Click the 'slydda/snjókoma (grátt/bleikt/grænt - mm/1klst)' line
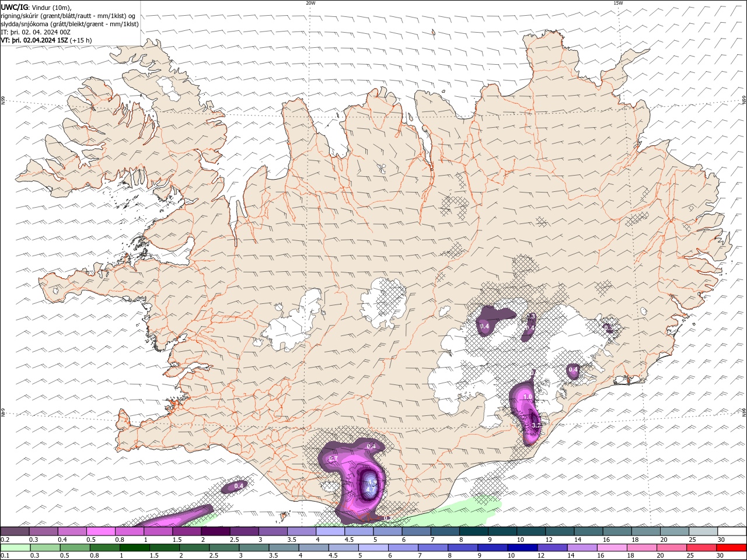This screenshot has height=560, width=747. [70, 24]
